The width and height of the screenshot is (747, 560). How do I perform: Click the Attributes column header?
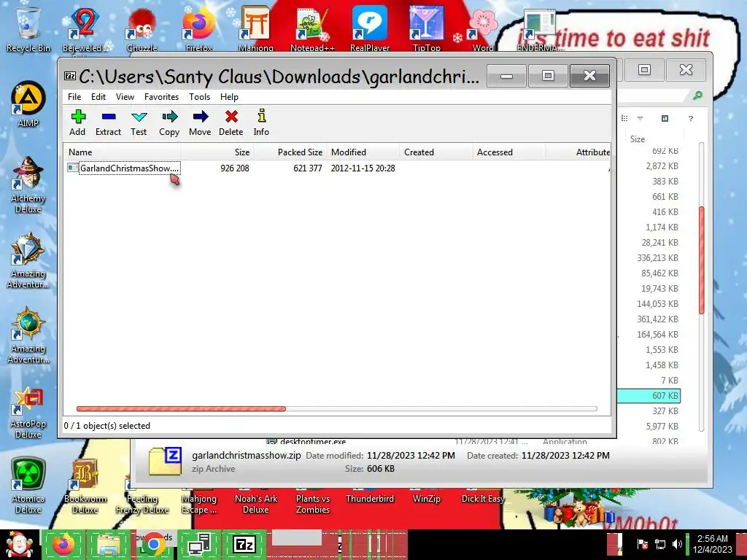click(x=578, y=152)
